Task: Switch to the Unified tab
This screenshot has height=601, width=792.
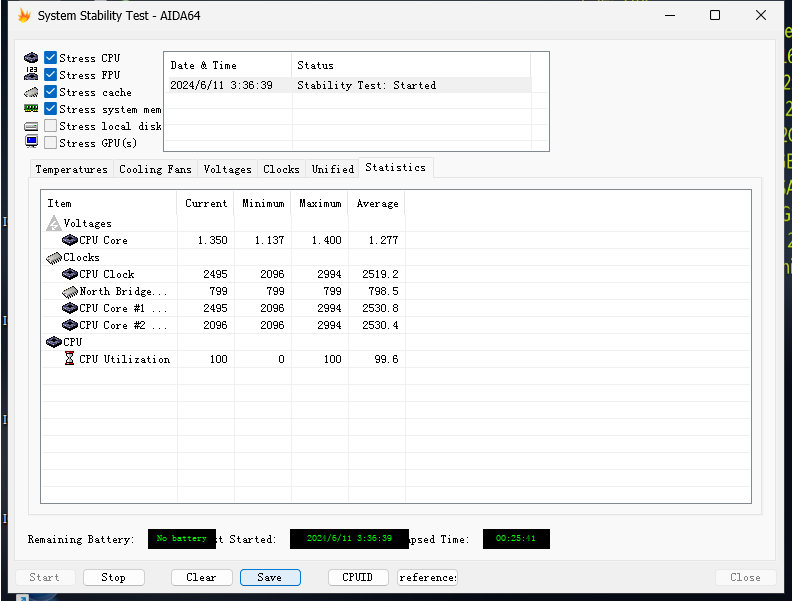Action: pos(333,169)
